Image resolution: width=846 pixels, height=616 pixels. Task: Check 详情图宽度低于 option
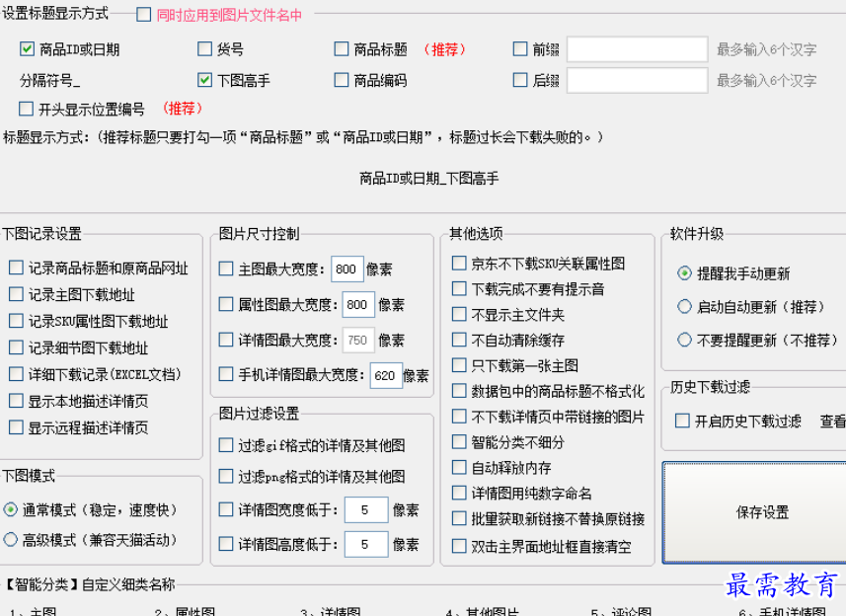[x=226, y=509]
